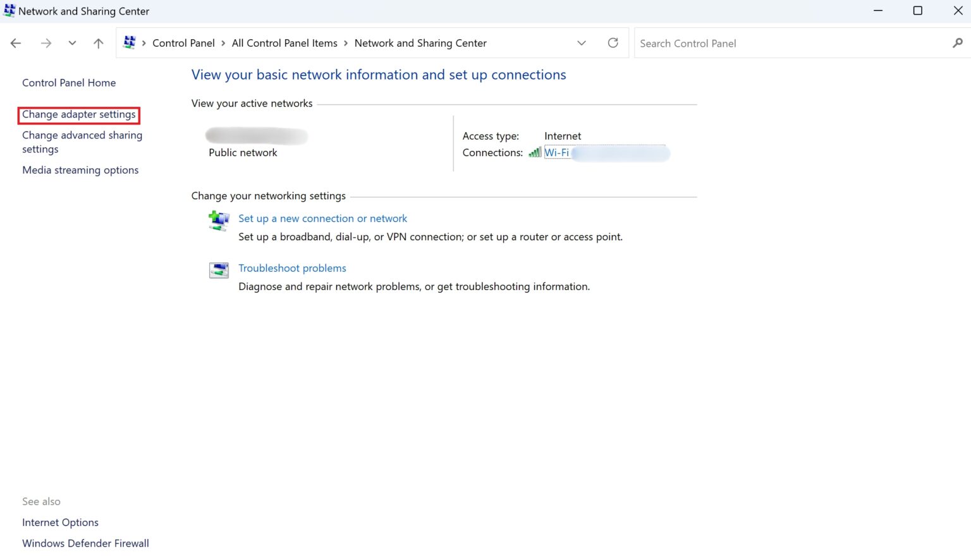Click the Control Panel icon in address bar
The width and height of the screenshot is (971, 560).
(130, 42)
